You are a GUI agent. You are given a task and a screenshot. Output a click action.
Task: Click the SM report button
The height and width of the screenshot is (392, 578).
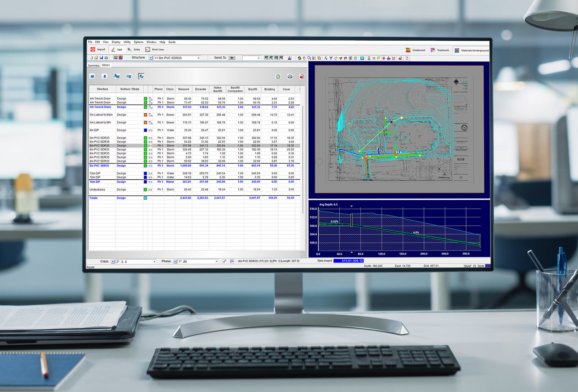(117, 76)
